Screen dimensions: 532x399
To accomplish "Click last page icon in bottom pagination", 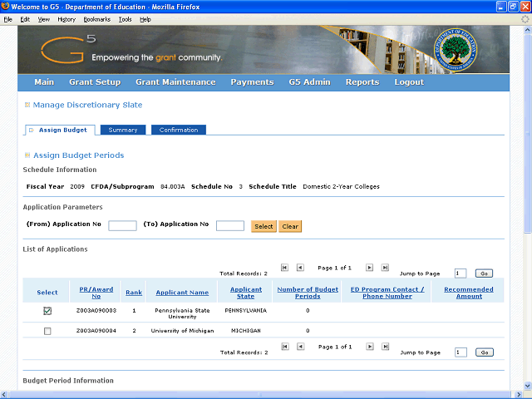I will pos(385,347).
